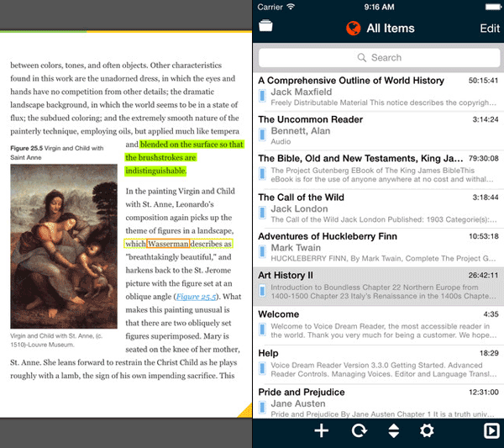The height and width of the screenshot is (448, 504).
Task: Tap the orange Voice Dream logo icon
Action: 354,28
